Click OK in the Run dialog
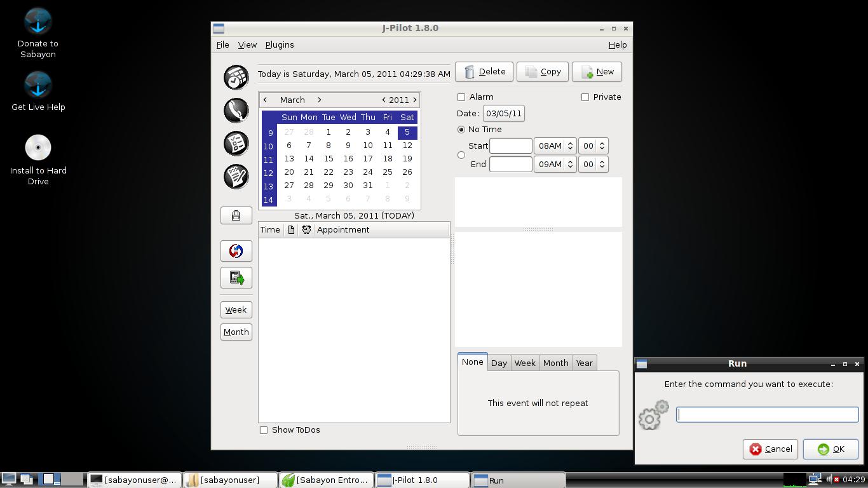The image size is (868, 488). point(831,449)
